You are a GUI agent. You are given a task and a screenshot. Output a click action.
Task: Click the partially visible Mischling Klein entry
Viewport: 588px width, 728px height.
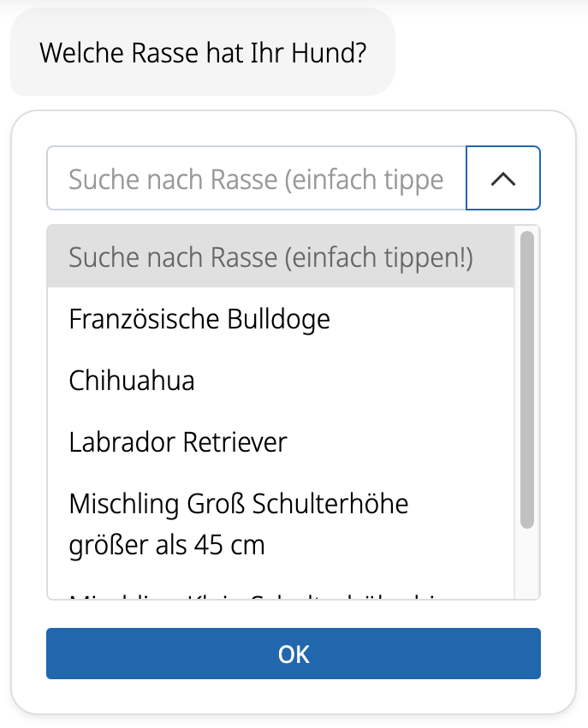pyautogui.click(x=257, y=590)
